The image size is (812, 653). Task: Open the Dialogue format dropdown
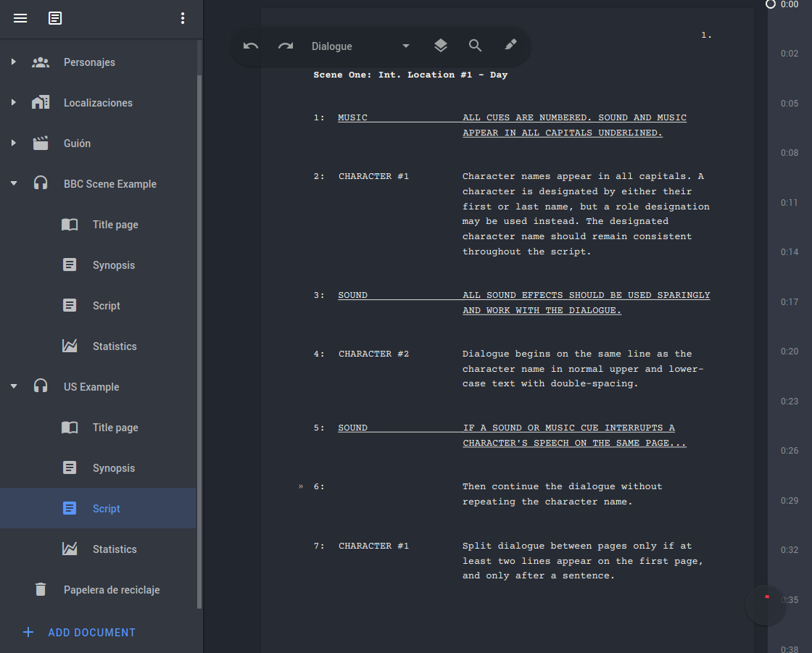point(360,46)
